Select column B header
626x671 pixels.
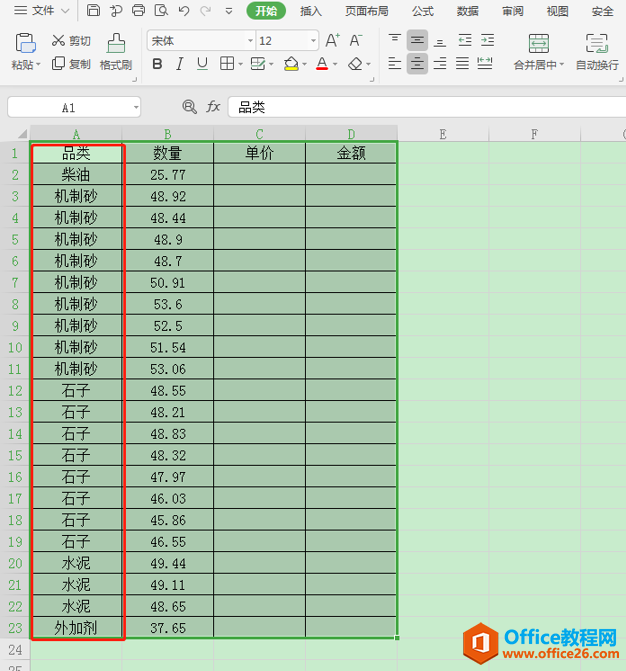168,134
